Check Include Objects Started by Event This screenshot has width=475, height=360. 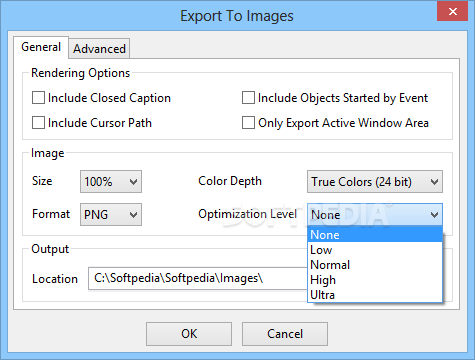[248, 98]
